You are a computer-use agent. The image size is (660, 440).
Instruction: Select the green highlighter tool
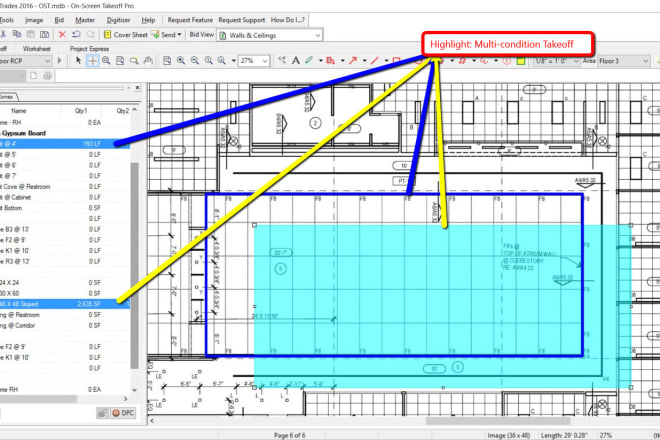pyautogui.click(x=309, y=61)
